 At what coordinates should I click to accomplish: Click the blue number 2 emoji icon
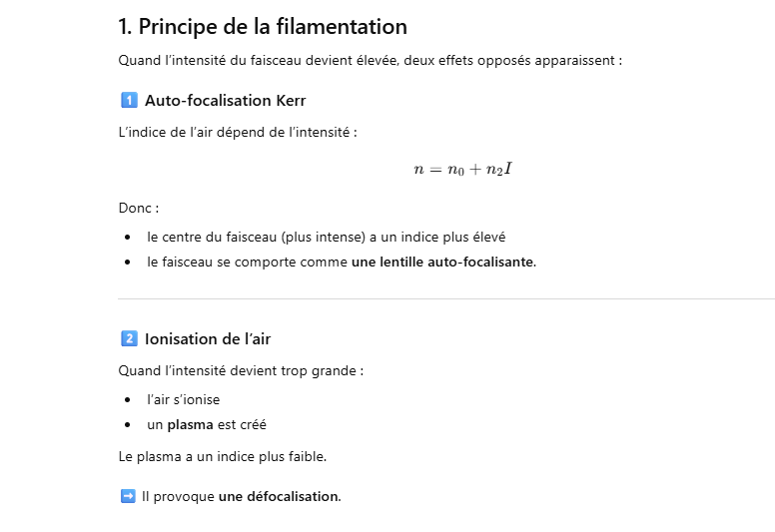(x=128, y=338)
